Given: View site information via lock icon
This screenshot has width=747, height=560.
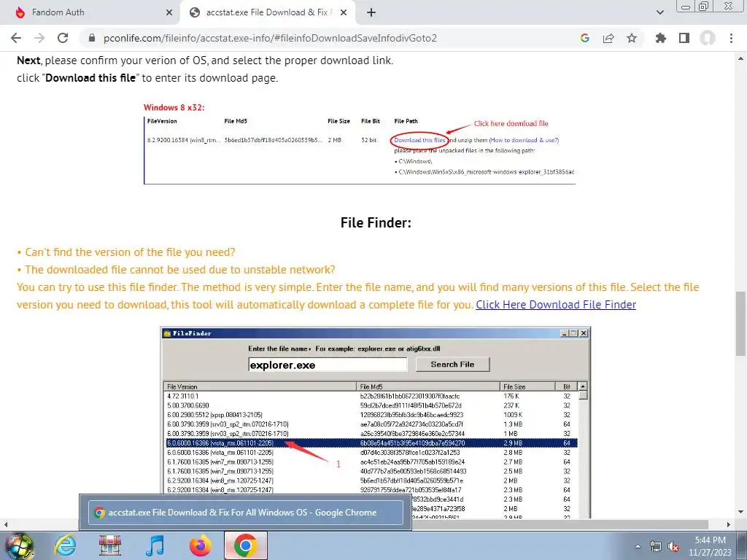Looking at the screenshot, I should point(92,38).
